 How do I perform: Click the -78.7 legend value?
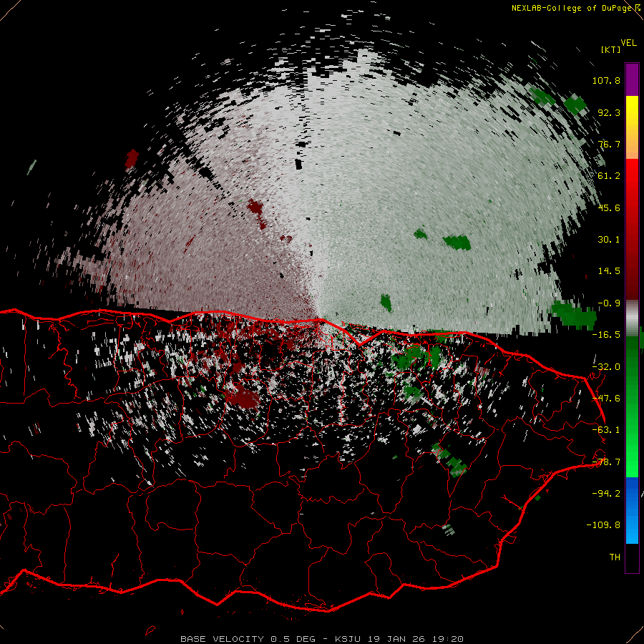pyautogui.click(x=606, y=462)
